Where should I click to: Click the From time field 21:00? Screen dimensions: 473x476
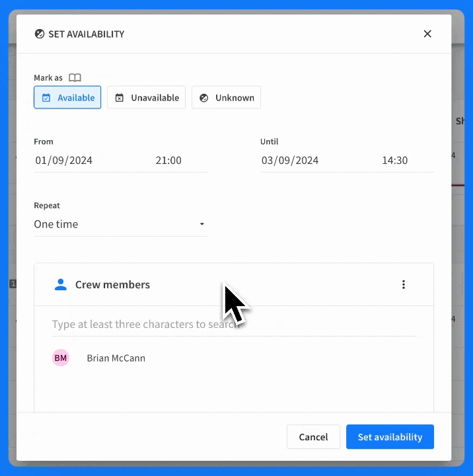[x=168, y=160]
